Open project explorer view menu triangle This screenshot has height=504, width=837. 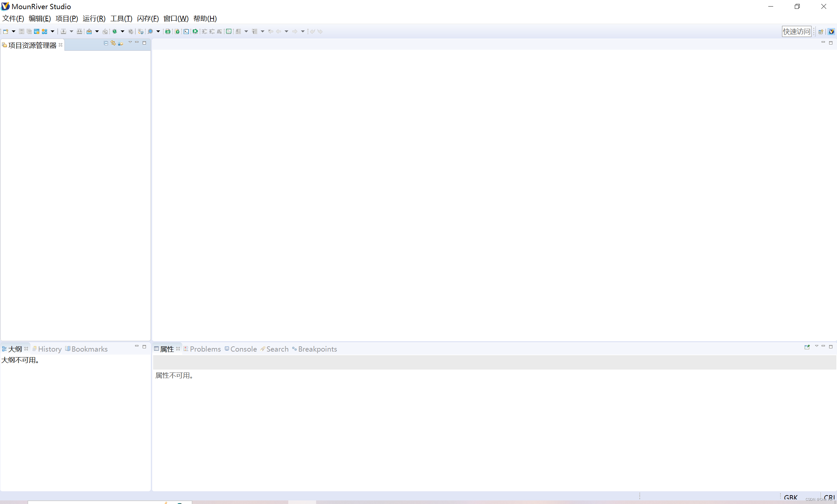[130, 42]
